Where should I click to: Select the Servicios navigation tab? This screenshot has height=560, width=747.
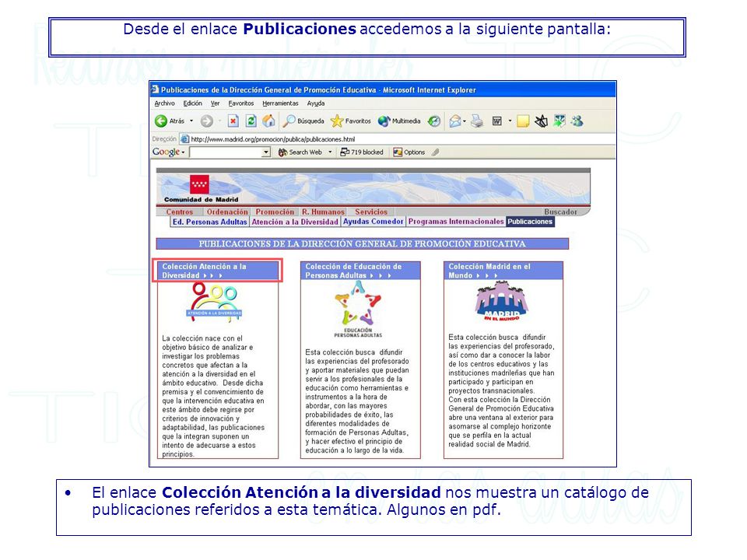(x=371, y=212)
